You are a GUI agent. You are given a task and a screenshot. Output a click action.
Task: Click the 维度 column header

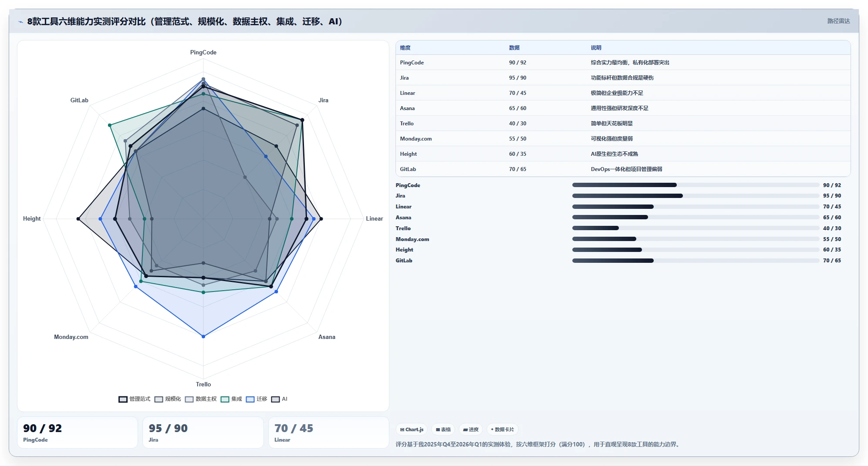[405, 48]
